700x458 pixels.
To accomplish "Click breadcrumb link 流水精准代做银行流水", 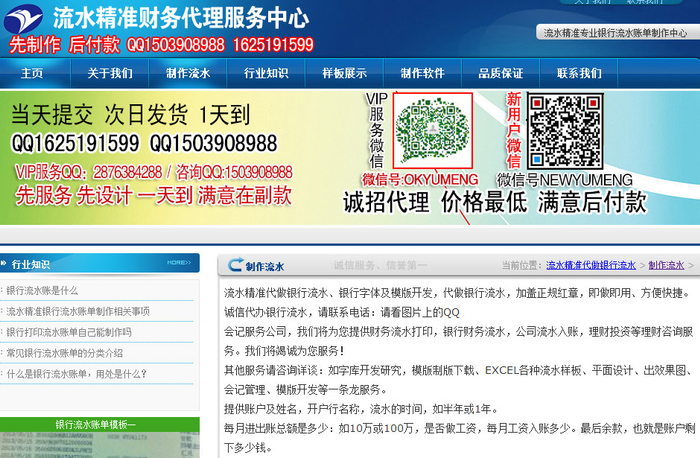I will 591,265.
